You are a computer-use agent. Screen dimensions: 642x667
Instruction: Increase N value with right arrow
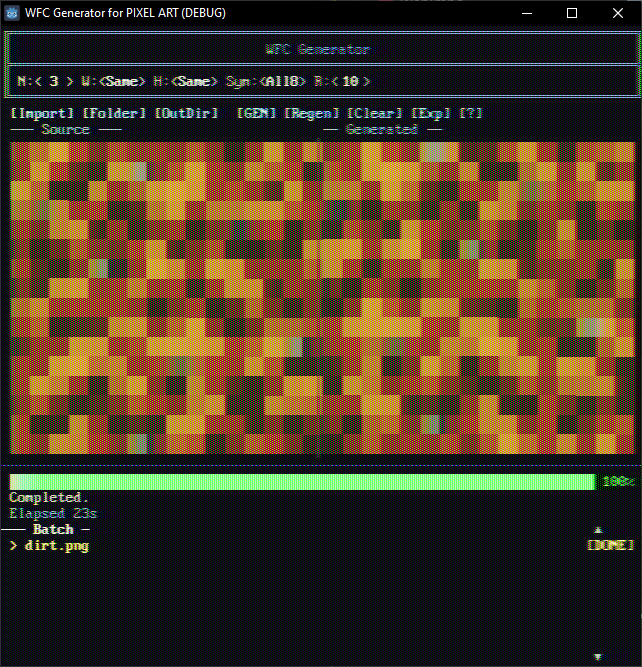[x=69, y=81]
